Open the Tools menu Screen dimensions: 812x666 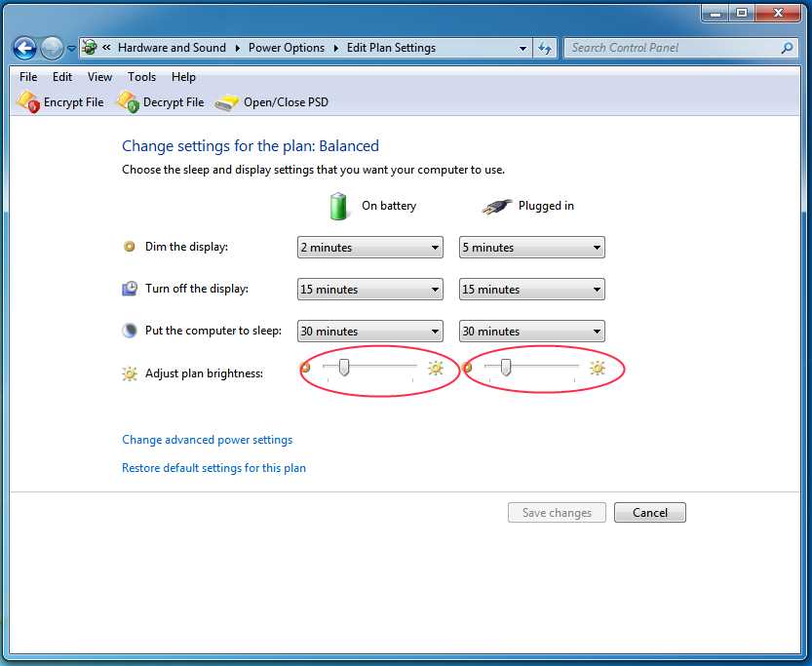pos(142,77)
